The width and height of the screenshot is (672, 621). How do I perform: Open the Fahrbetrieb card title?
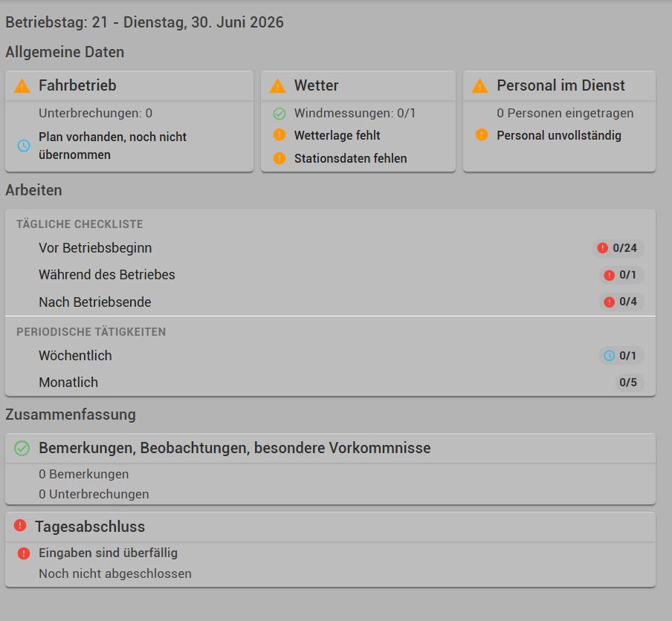(77, 85)
